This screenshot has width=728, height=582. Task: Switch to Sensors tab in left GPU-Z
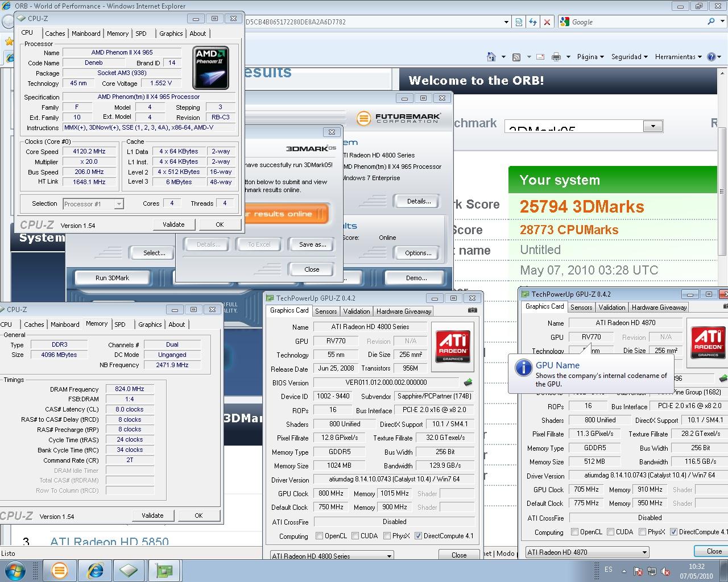coord(326,311)
